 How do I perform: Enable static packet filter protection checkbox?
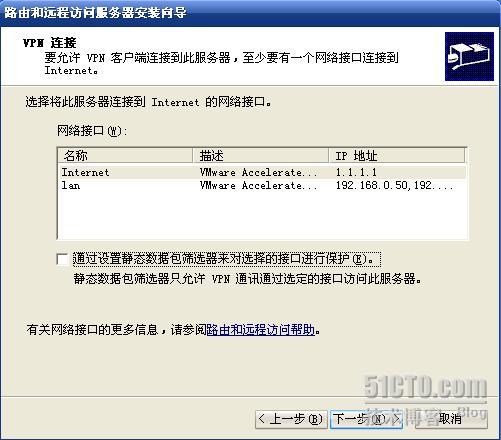pyautogui.click(x=62, y=259)
